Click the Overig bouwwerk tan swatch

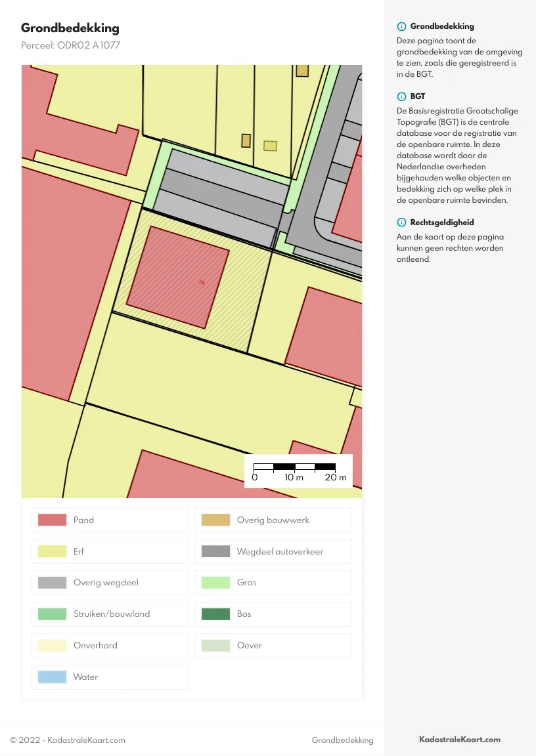pos(215,520)
